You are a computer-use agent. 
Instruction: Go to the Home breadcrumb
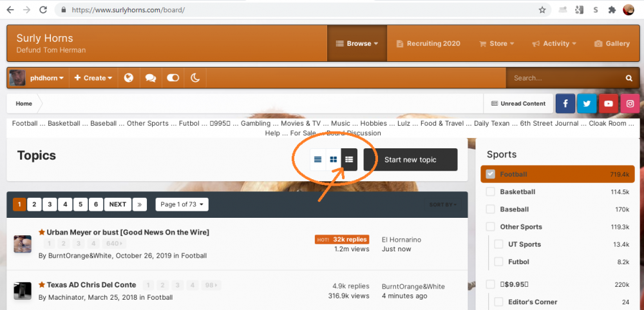[24, 104]
